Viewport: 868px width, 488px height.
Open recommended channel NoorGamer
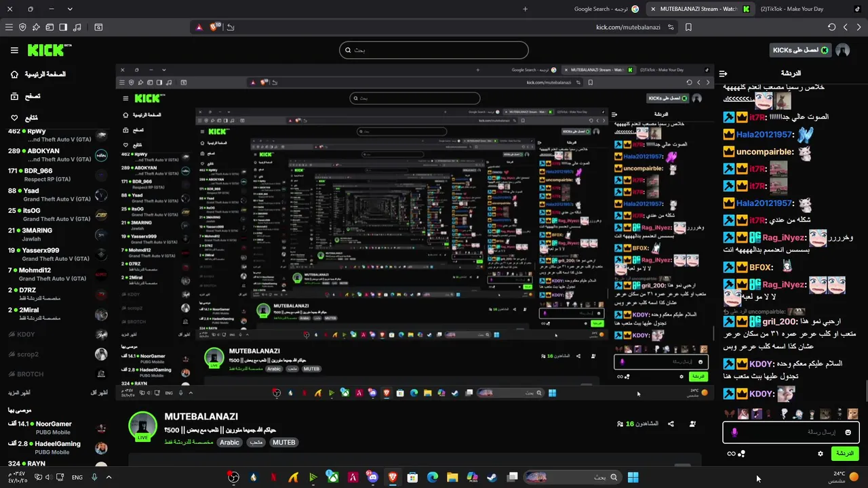coord(57,428)
